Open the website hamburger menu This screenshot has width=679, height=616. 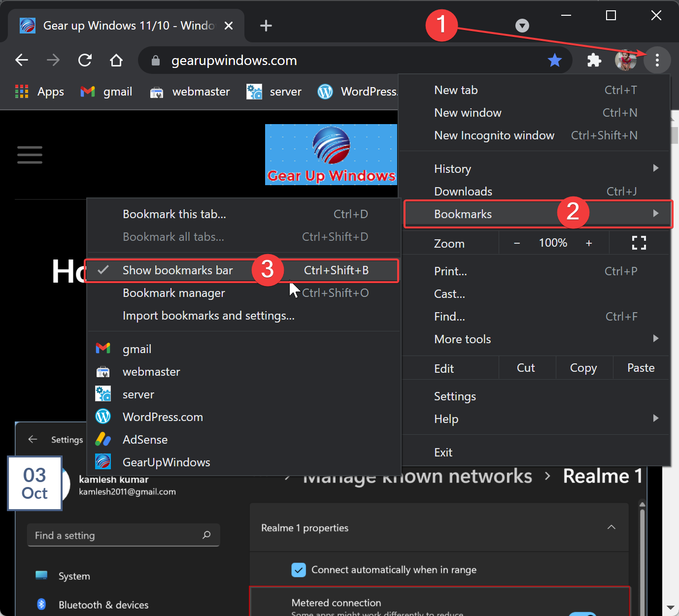pyautogui.click(x=30, y=155)
